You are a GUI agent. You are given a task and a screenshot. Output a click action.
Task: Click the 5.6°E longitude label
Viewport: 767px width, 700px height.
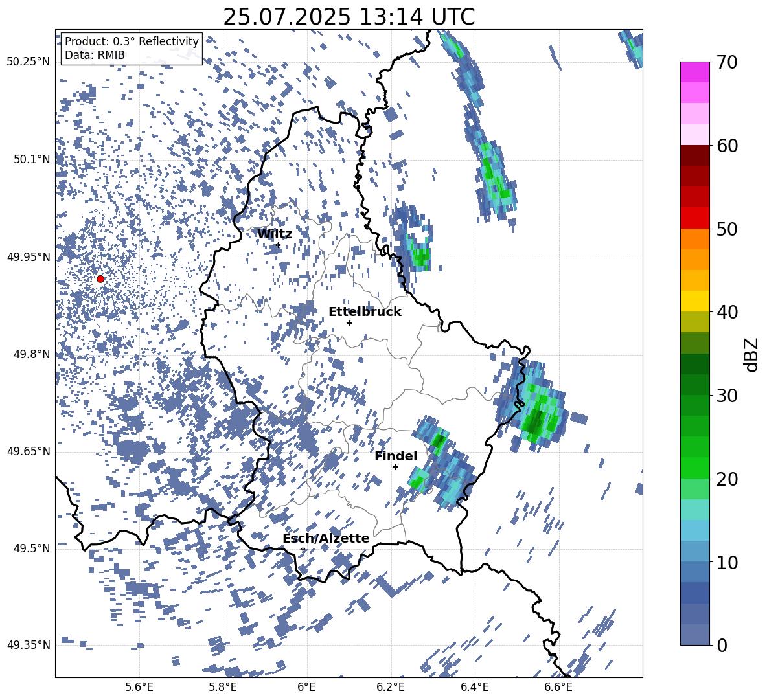[139, 687]
